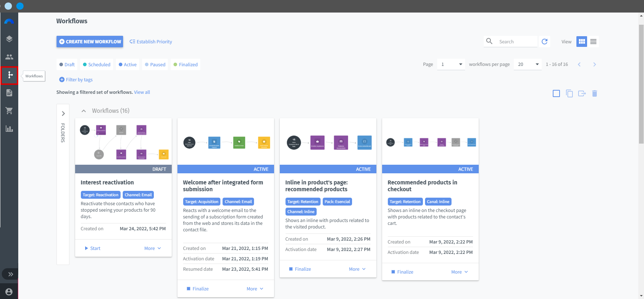The width and height of the screenshot is (644, 299).
Task: Start the Interest reactivation workflow
Action: pos(92,248)
